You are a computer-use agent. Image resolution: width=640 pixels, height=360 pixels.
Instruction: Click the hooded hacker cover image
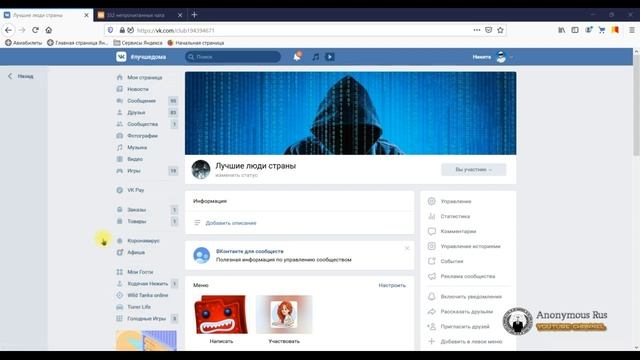coord(350,113)
